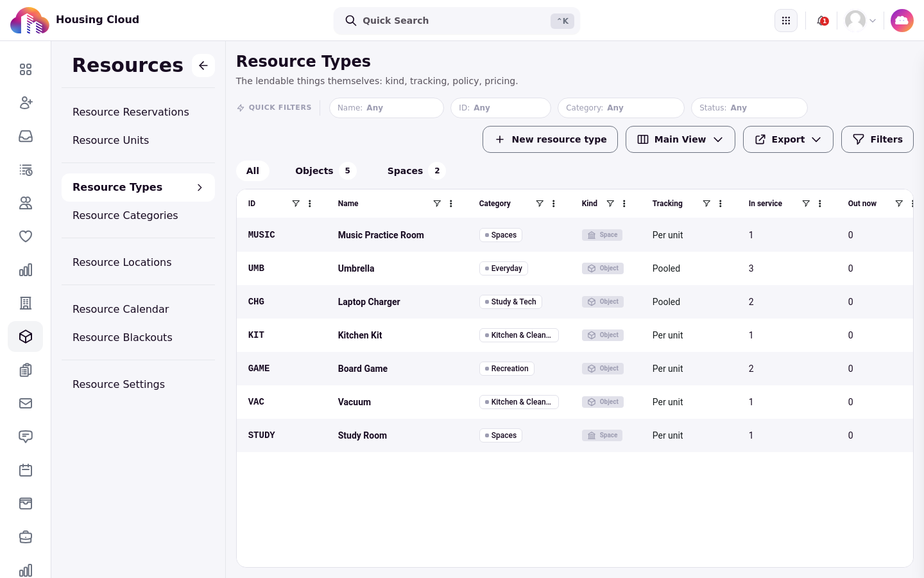Open the Filters panel
The image size is (924, 578).
877,139
